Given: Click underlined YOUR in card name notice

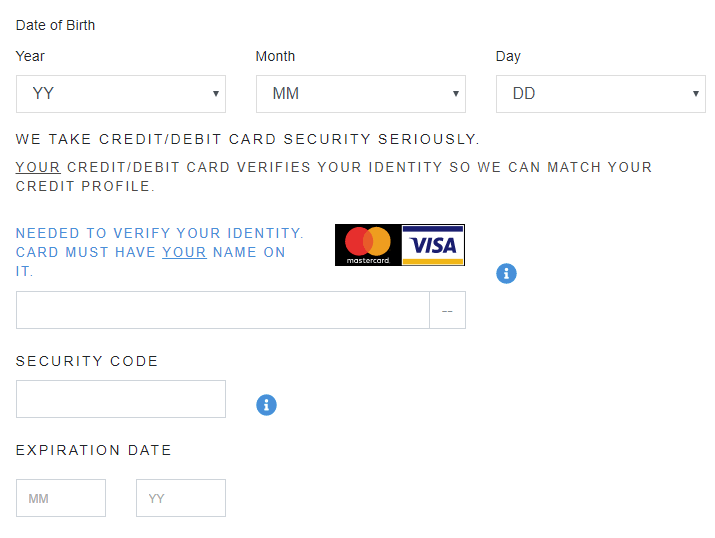Looking at the screenshot, I should tap(184, 252).
